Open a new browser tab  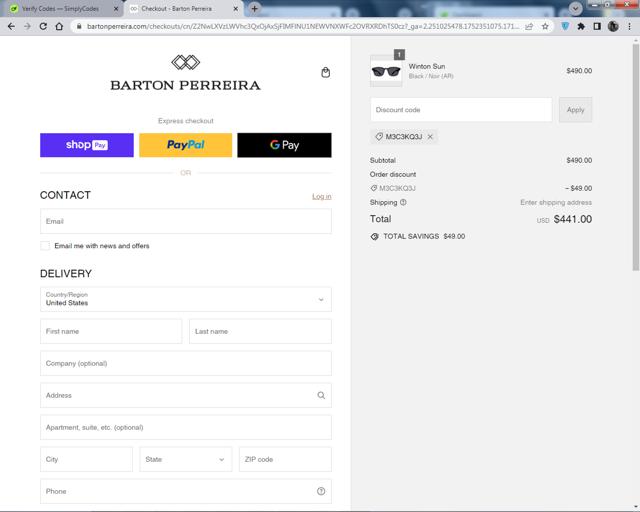[x=254, y=8]
